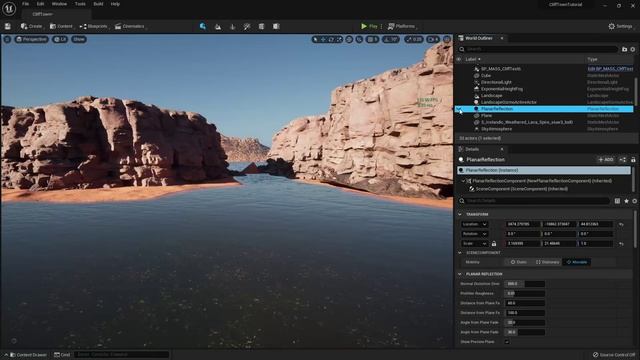Click the maximize viewport icon
The image size is (640, 360).
click(x=447, y=39)
